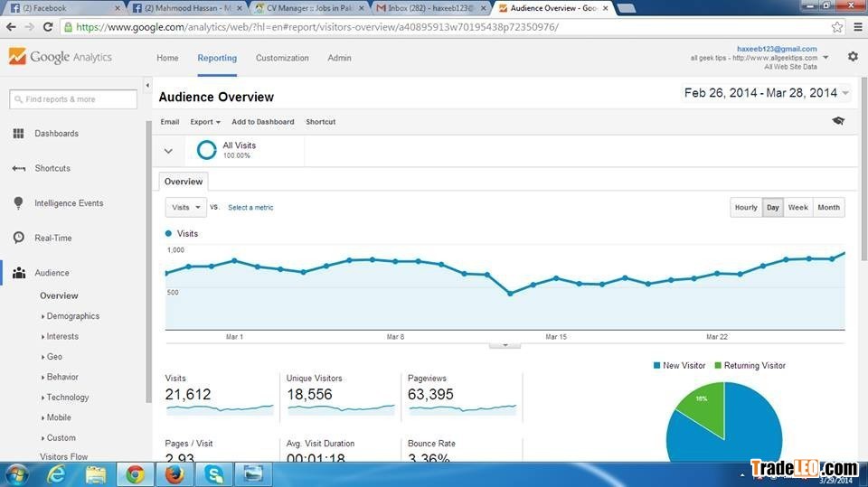Open the settings gear icon
Viewport: 868px width, 487px height.
click(x=853, y=56)
